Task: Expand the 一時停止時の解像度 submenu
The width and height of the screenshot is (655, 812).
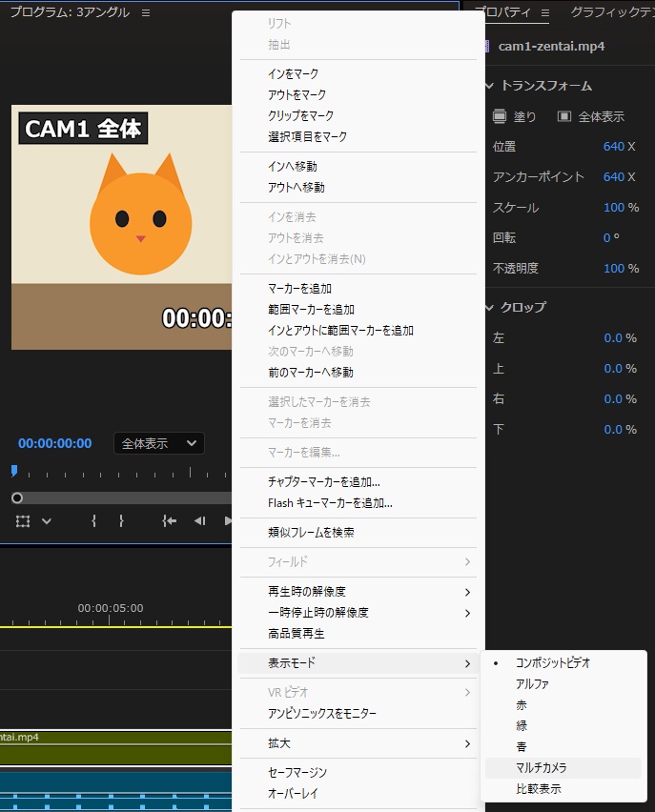Action: [358, 613]
